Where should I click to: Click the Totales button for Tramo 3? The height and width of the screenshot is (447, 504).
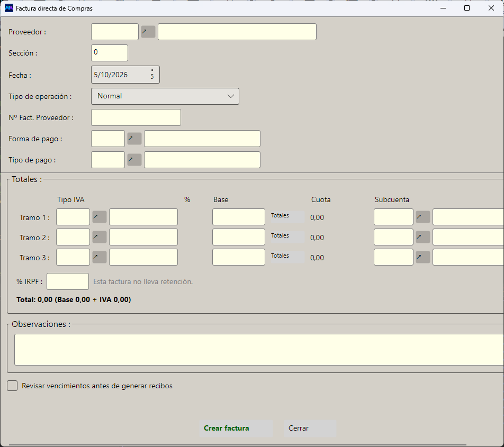pyautogui.click(x=287, y=257)
